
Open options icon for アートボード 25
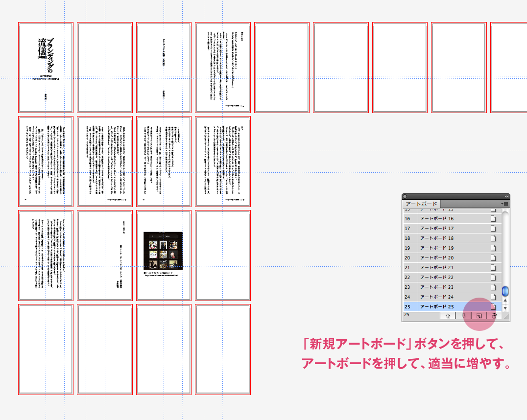coord(493,306)
